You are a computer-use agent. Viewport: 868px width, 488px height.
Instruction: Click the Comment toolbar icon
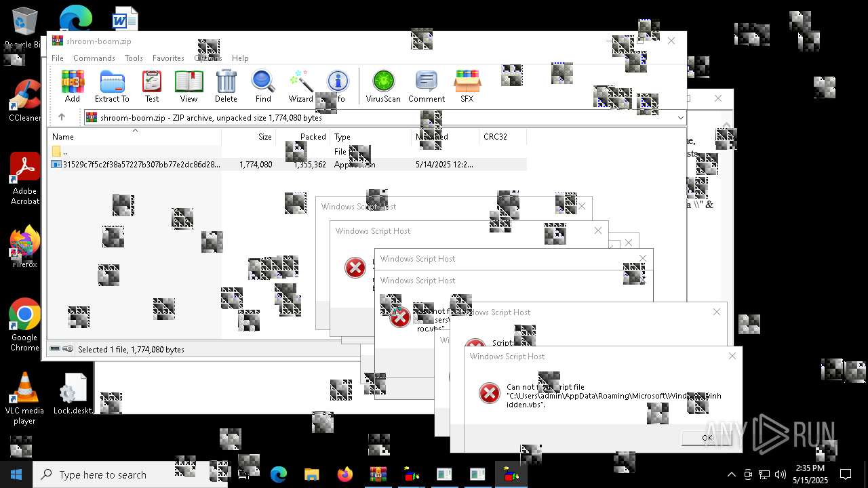click(427, 86)
